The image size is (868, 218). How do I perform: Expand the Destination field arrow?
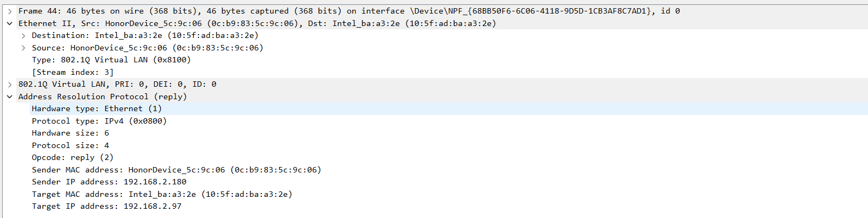(23, 36)
